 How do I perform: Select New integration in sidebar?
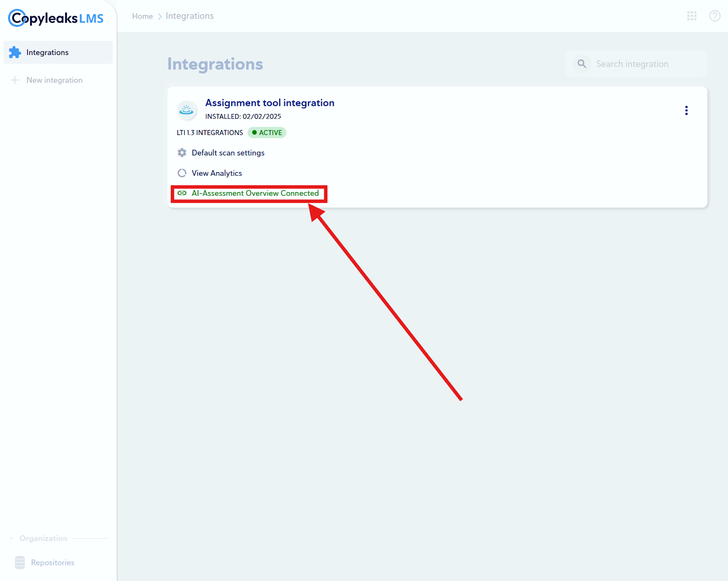pos(55,80)
